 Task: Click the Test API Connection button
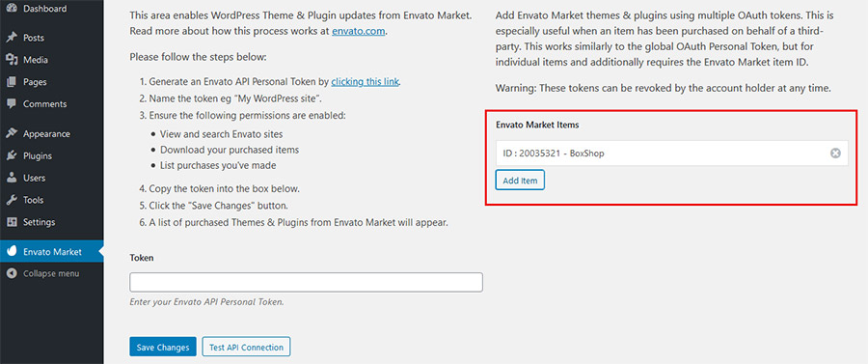click(x=246, y=348)
